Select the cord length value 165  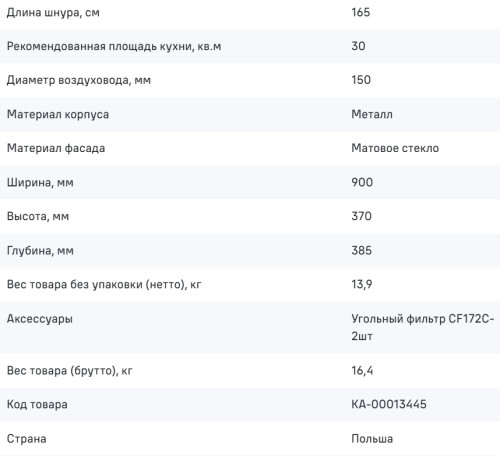pos(361,12)
